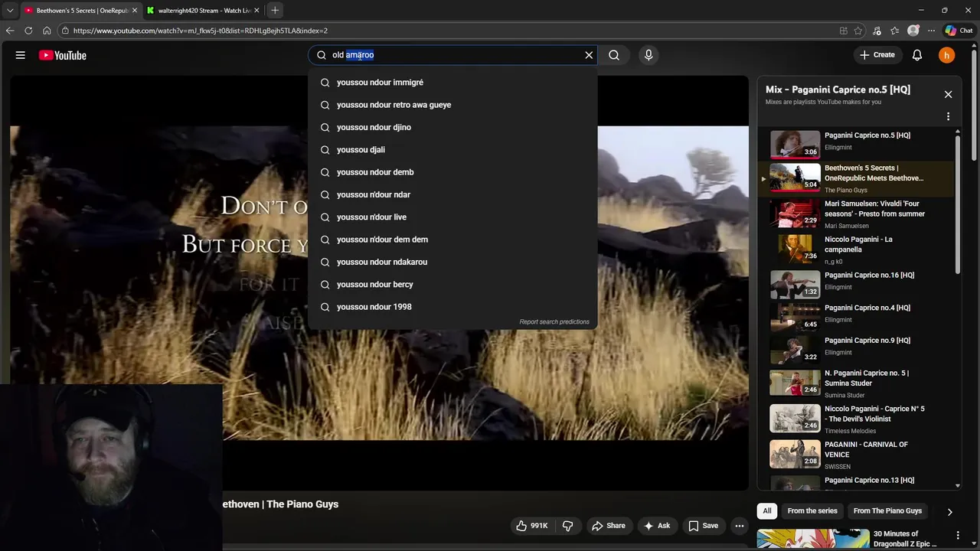Focus the YouTube search input field

click(x=452, y=55)
